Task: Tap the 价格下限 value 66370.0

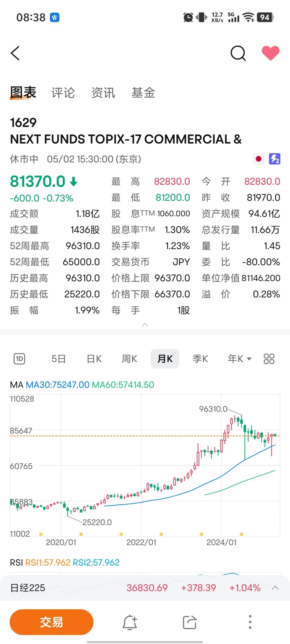Action: 172,294
